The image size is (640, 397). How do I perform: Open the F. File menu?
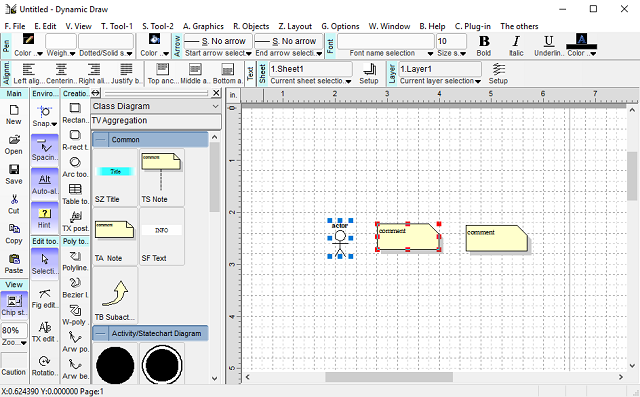tap(15, 26)
